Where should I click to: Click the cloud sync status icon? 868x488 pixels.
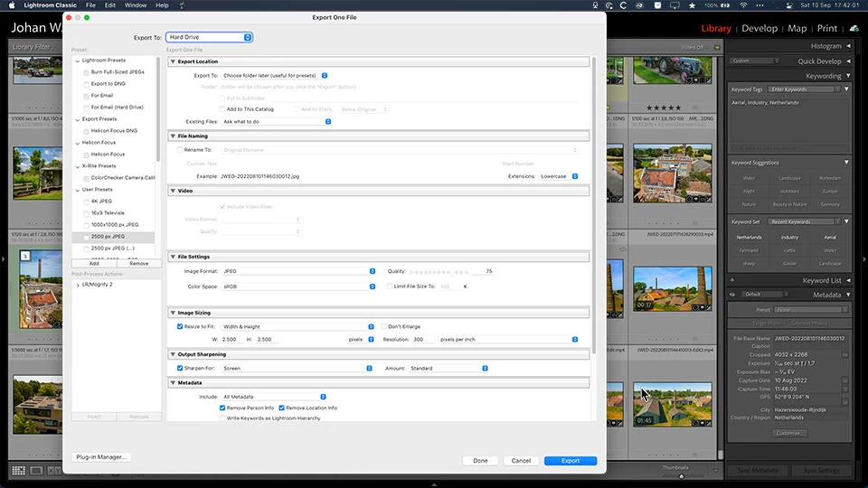[x=854, y=28]
